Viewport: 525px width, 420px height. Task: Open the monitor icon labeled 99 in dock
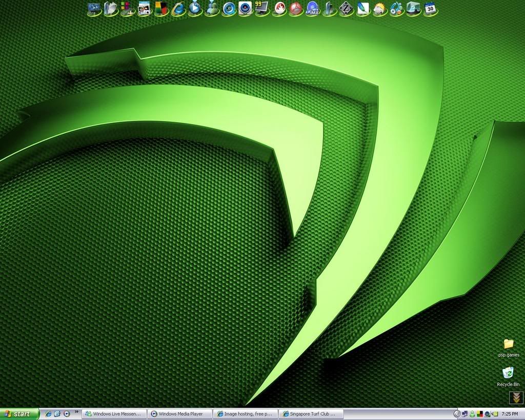tap(262, 9)
